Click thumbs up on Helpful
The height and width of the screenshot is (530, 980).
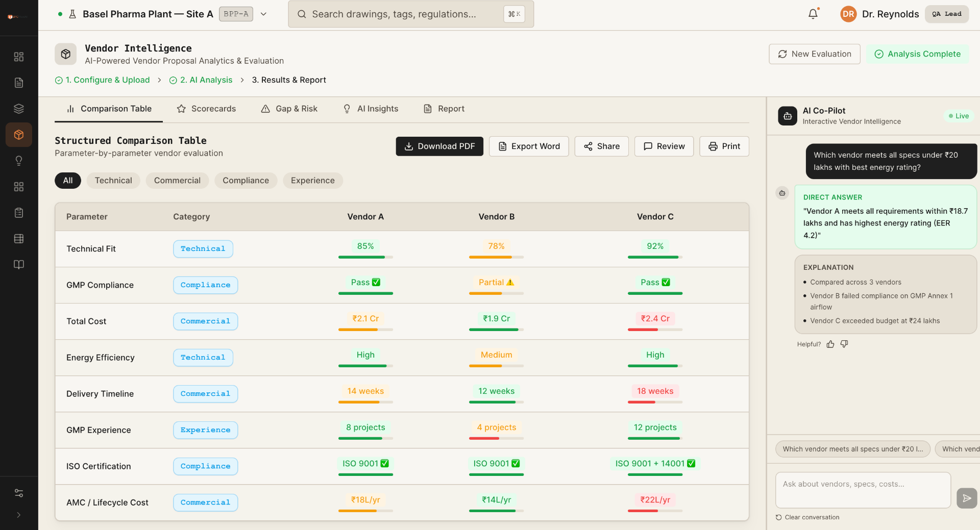tap(830, 344)
